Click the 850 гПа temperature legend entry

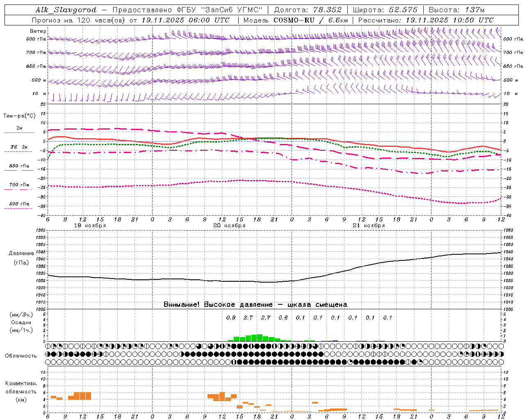[x=19, y=166]
